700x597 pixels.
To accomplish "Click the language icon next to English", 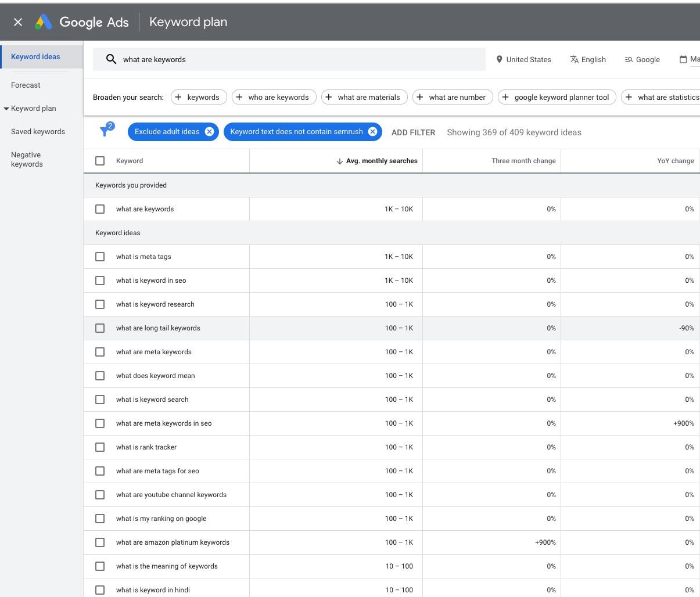I will 574,59.
